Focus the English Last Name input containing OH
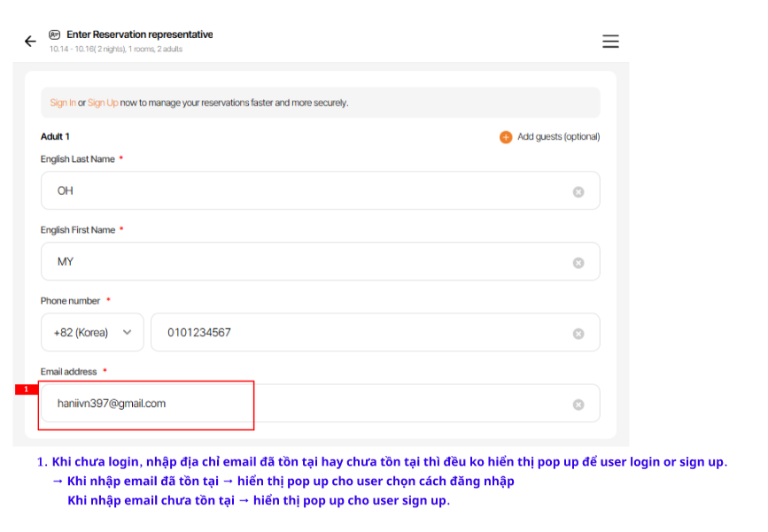This screenshot has height=532, width=768. click(301, 191)
